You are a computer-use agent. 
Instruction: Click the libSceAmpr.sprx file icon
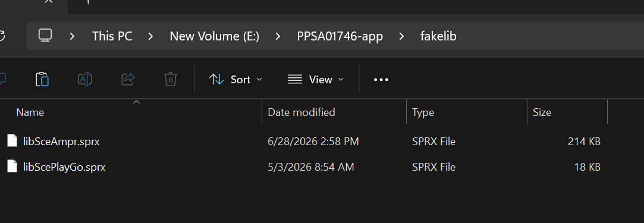click(12, 142)
